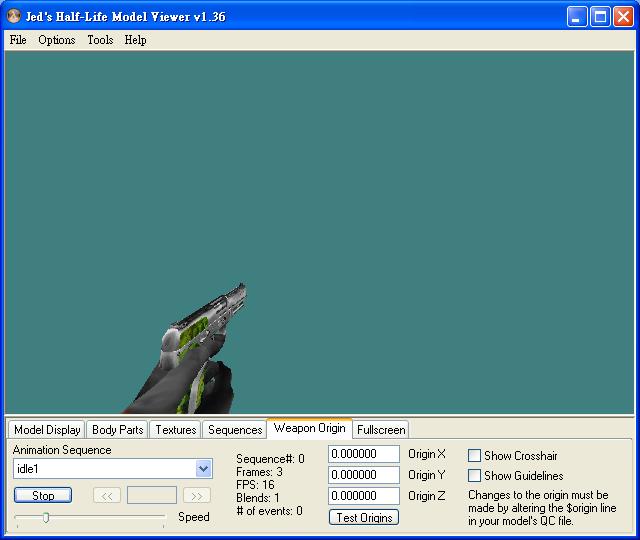
Task: Click the 'FPS: 16' text
Action: [255, 485]
